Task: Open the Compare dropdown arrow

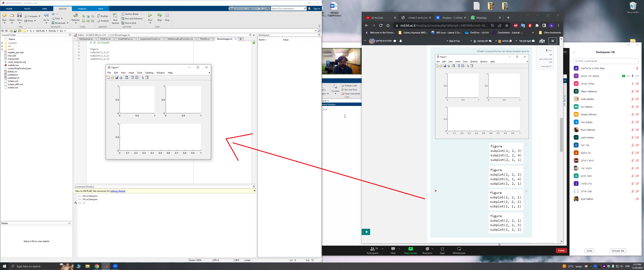Action: (x=40, y=16)
